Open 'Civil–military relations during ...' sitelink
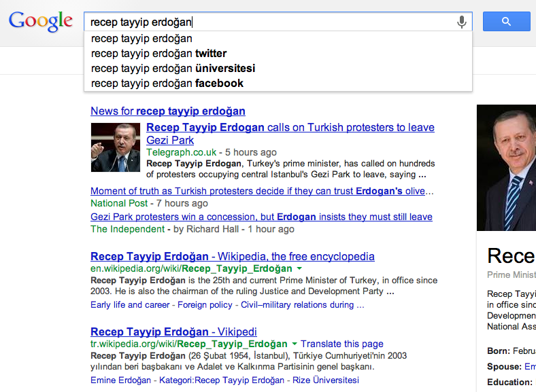Screen dimensions: 536x392 303,305
